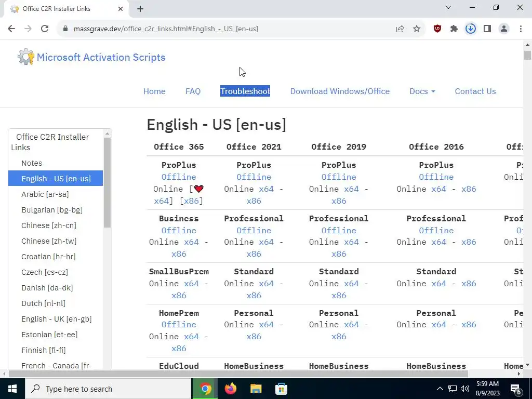Open File Explorer from the taskbar
This screenshot has height=399, width=532.
[x=256, y=389]
